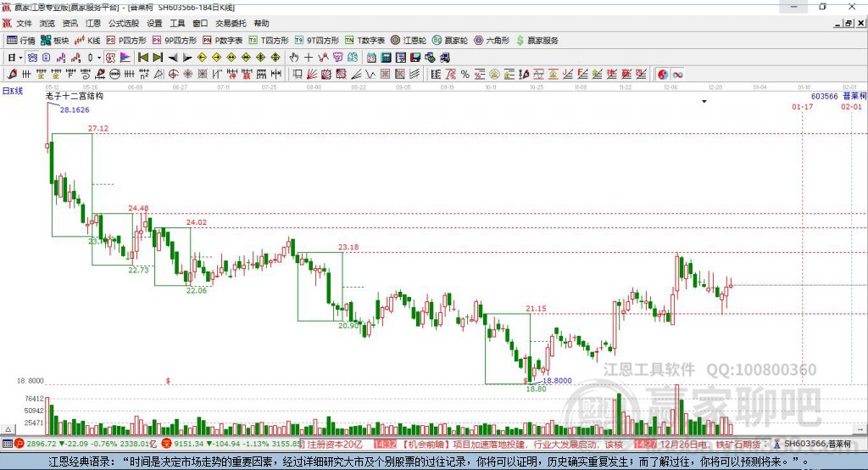Open the T数字表 tool
Image resolution: width=868 pixels, height=470 pixels.
click(x=364, y=41)
